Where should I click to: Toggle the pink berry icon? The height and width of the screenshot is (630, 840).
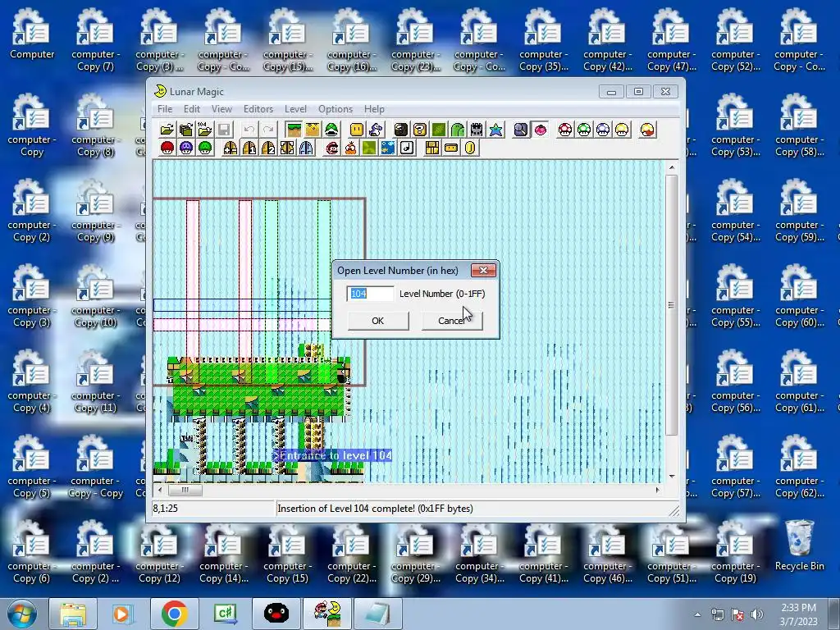tap(540, 130)
